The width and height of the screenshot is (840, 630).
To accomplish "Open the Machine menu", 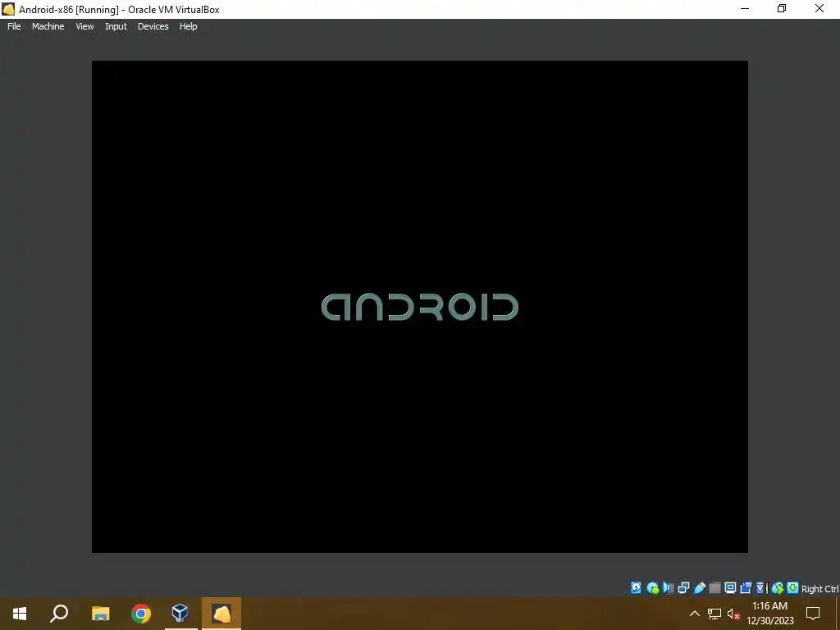I will click(x=48, y=26).
